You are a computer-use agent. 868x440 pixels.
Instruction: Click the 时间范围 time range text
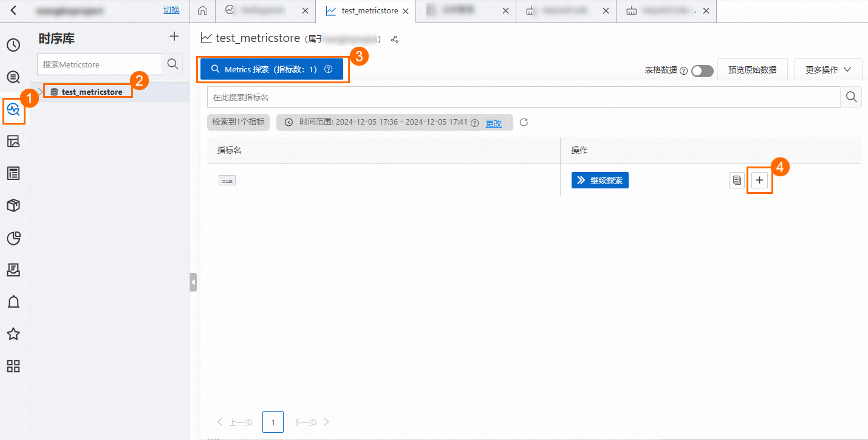click(383, 122)
